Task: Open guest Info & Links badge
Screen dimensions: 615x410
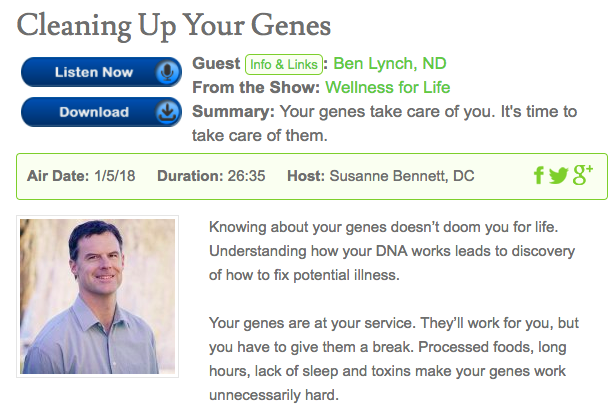Action: (284, 64)
